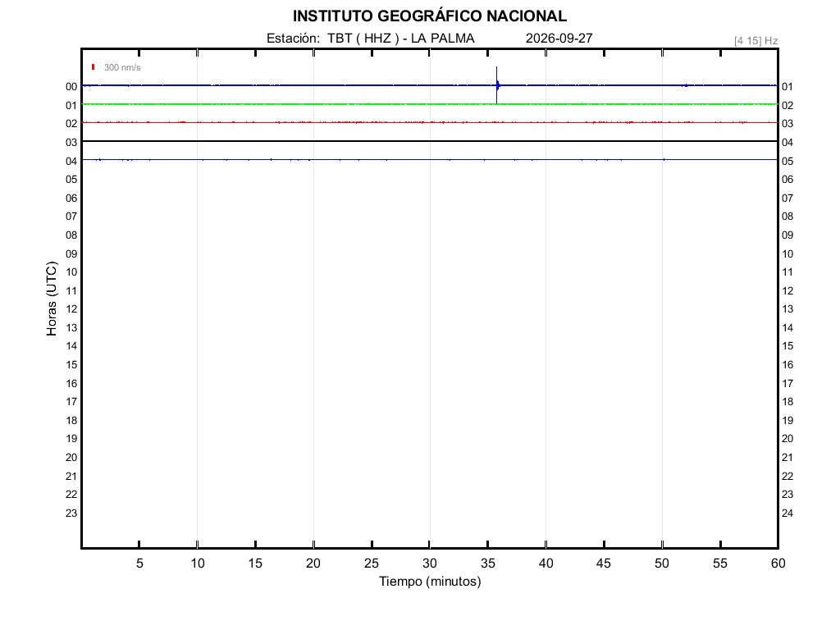
Task: Click the Horas (UTC) axis label
Action: click(x=52, y=299)
